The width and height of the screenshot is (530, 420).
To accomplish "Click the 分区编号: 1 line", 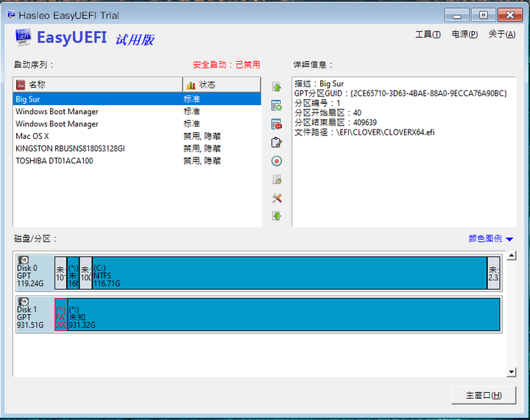I will click(317, 103).
